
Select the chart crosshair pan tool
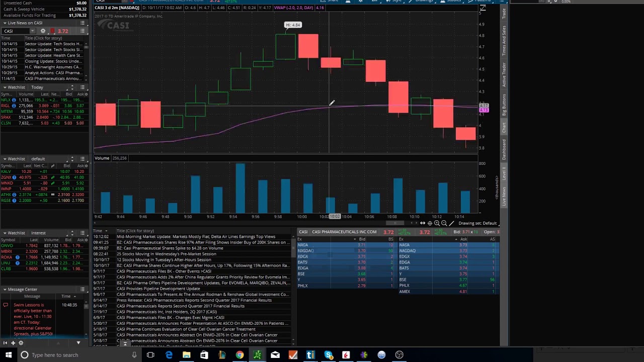coord(430,223)
